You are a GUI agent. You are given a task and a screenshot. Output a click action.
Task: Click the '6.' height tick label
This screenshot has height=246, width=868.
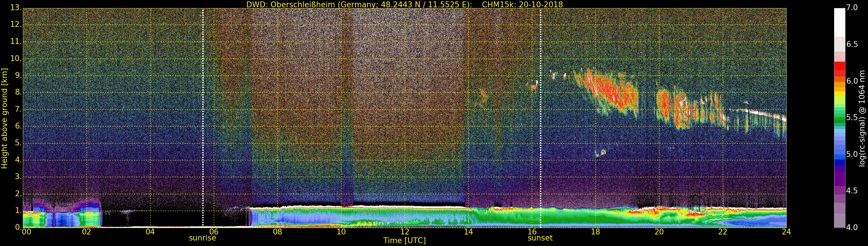point(18,126)
